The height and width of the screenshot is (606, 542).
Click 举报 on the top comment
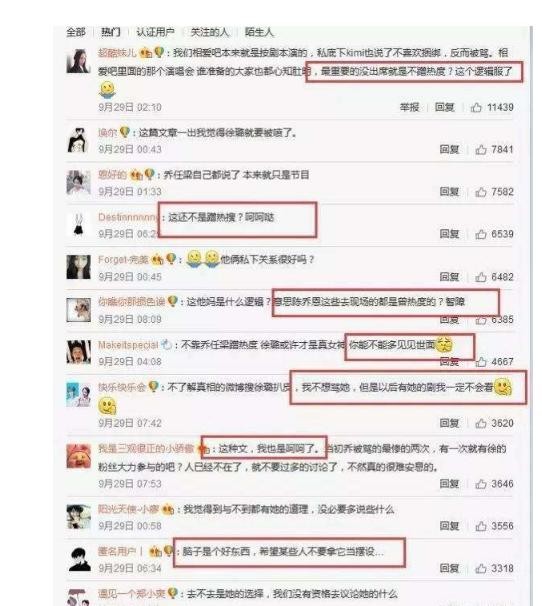pyautogui.click(x=409, y=107)
